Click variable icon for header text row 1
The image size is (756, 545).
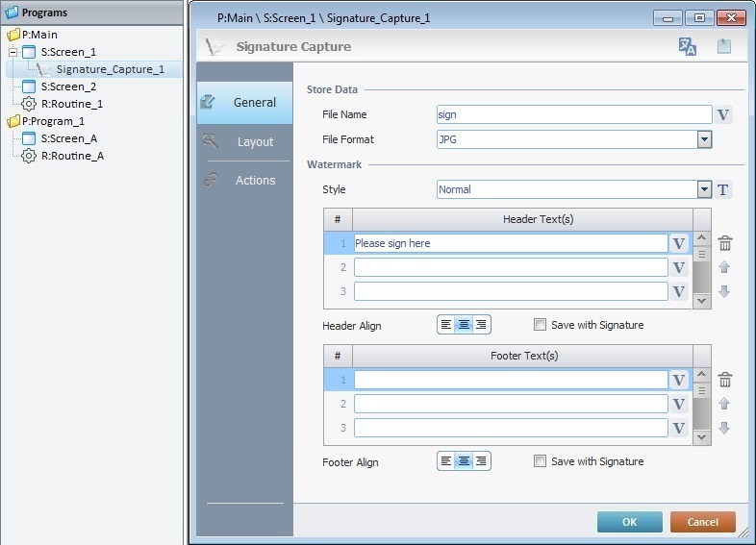pos(679,244)
